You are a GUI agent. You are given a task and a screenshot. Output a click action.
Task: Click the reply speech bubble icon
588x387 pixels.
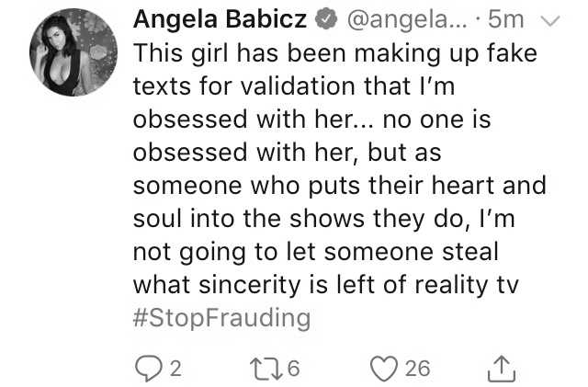[149, 369]
